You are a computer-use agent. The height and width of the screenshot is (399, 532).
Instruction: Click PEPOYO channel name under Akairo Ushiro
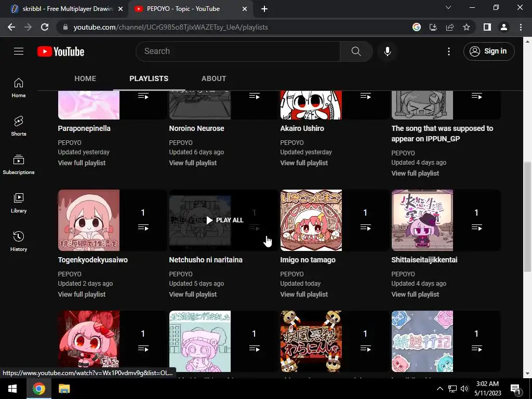(x=292, y=142)
